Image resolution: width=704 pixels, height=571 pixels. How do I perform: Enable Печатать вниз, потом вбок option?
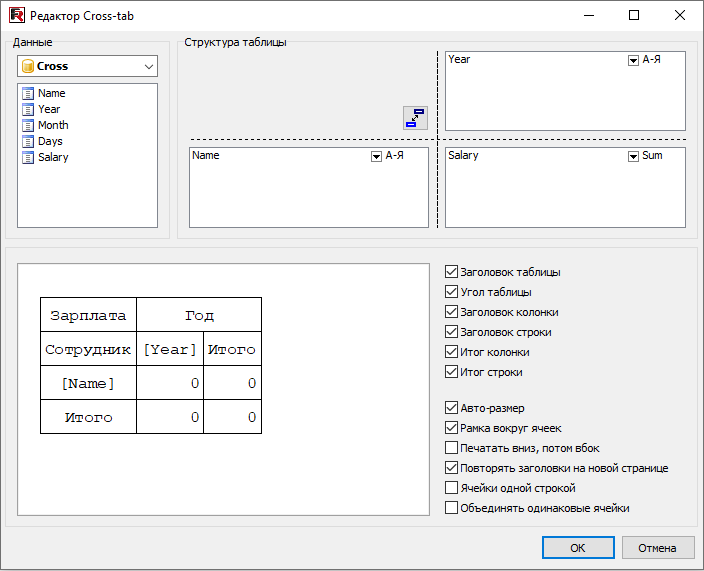[x=451, y=448]
